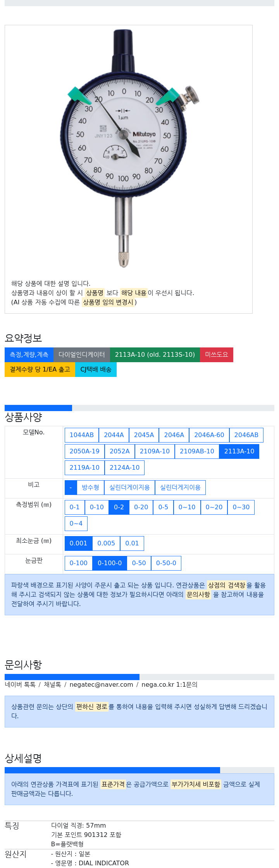The width and height of the screenshot is (279, 868).
Task: Choose measuring range 0~30
Action: [x=241, y=507]
